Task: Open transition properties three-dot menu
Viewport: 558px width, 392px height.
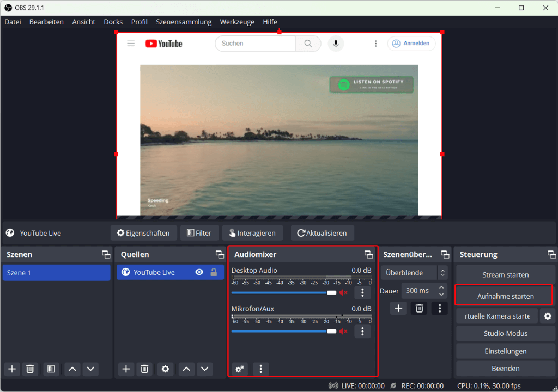Action: (x=440, y=308)
